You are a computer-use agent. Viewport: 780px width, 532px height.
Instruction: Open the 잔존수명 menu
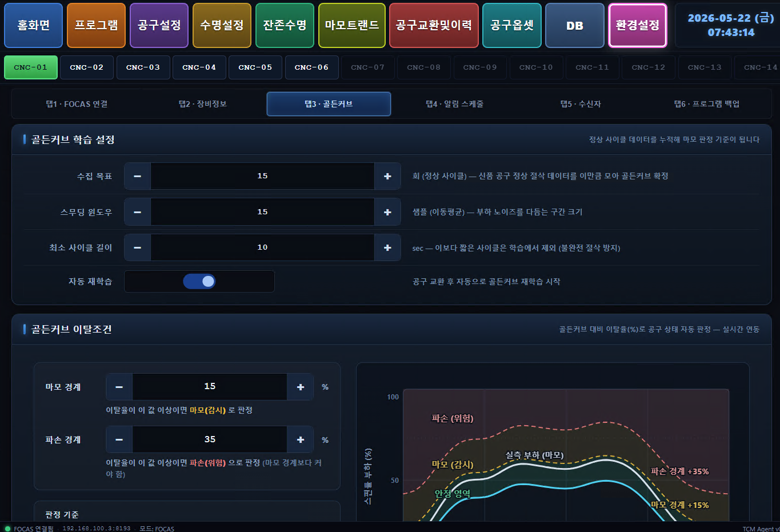[x=285, y=25]
